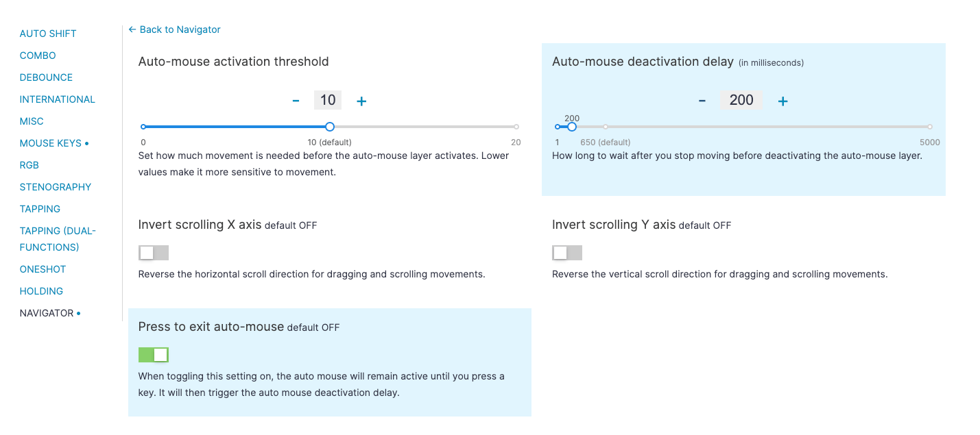The width and height of the screenshot is (980, 435).
Task: Disable Press to exit auto-mouse switch
Action: [x=154, y=355]
